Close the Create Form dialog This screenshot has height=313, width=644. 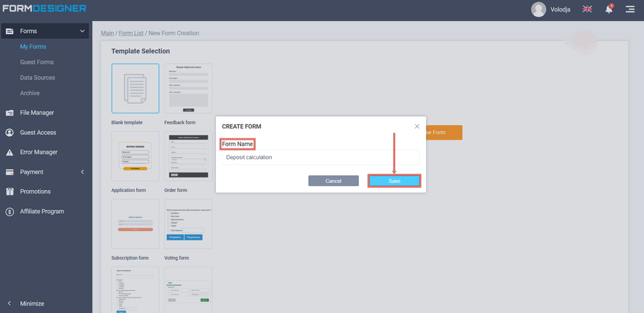(417, 126)
